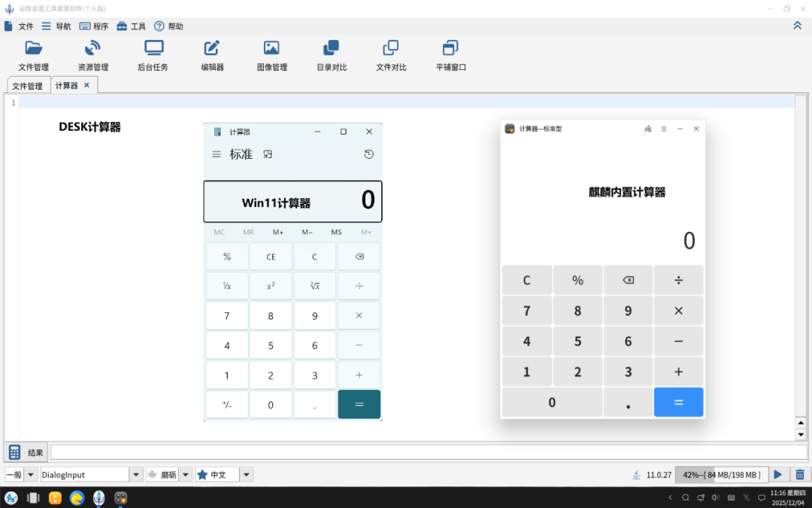
Task: Click the CE key in Win11 calculator
Action: click(x=271, y=257)
